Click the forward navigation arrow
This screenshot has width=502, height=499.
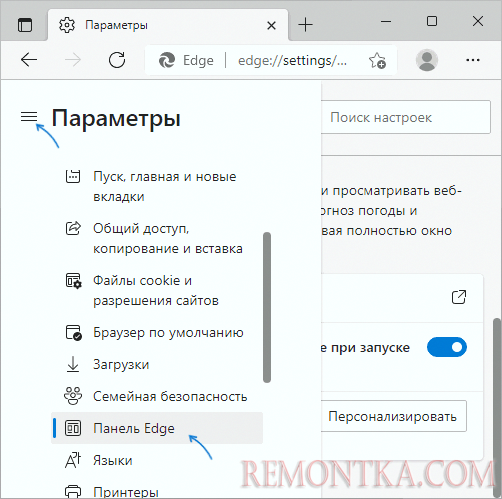click(73, 60)
